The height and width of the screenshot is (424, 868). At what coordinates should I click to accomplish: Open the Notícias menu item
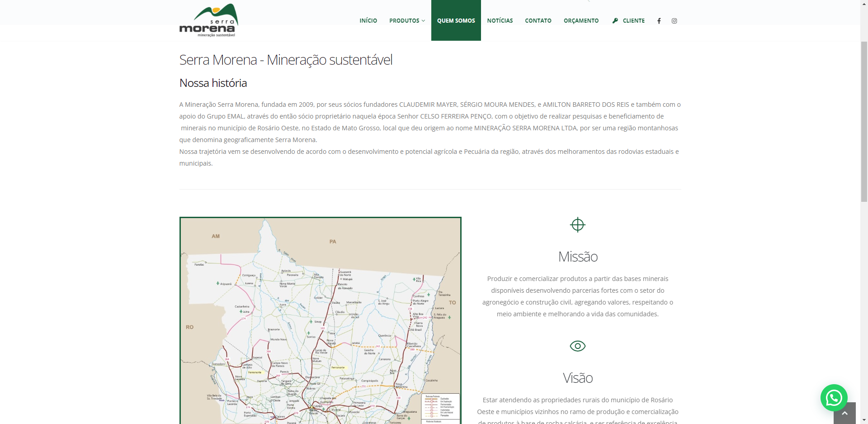(x=500, y=21)
